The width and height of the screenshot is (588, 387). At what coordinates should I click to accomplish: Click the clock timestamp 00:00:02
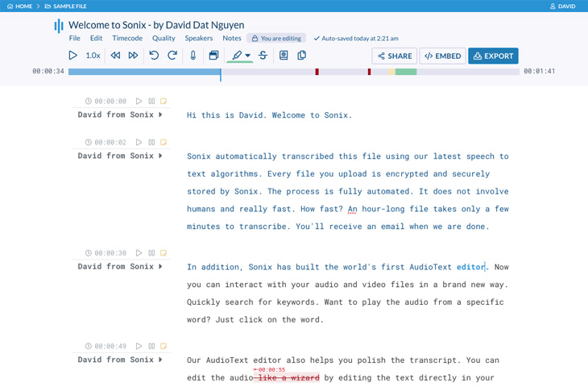[x=106, y=142]
